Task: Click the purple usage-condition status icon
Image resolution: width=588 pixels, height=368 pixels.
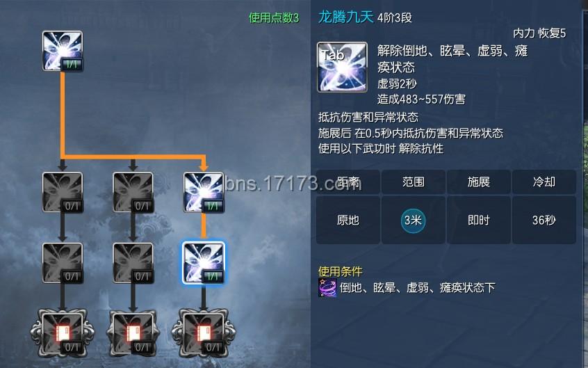Action: [327, 287]
